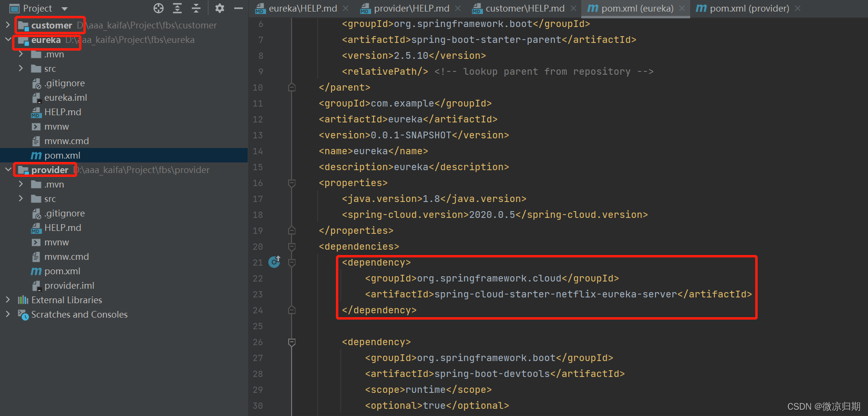Fold the dependencies tag at line 20
This screenshot has height=416, width=868.
292,246
